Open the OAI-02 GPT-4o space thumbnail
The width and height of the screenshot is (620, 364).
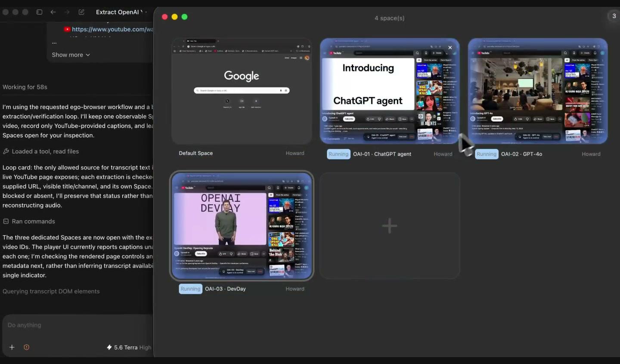(538, 91)
